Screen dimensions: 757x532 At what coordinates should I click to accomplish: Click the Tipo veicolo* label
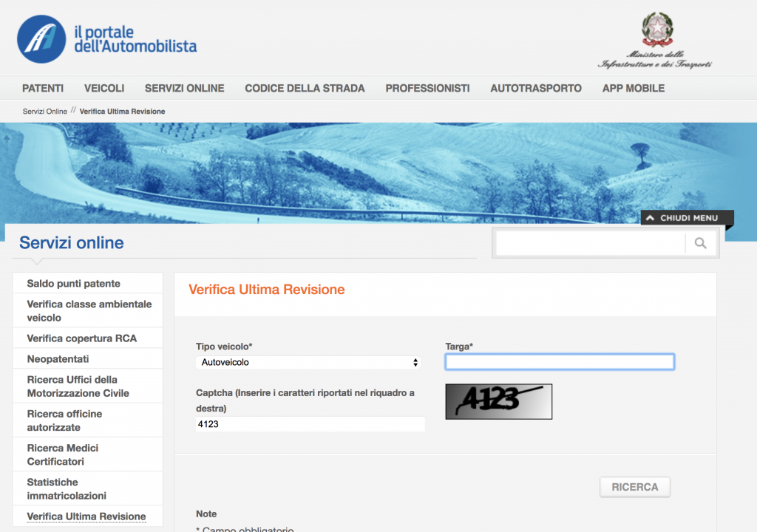tap(224, 347)
